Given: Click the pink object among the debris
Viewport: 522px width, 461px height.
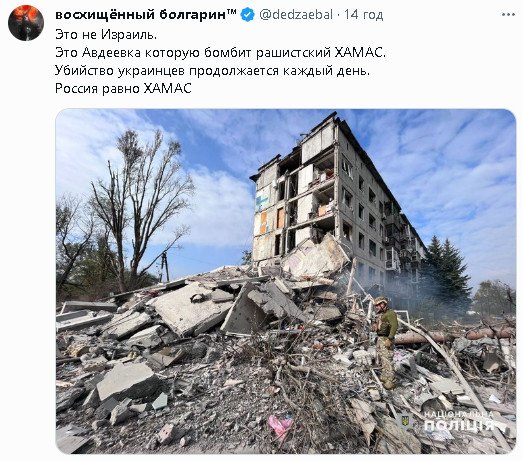Looking at the screenshot, I should [281, 426].
